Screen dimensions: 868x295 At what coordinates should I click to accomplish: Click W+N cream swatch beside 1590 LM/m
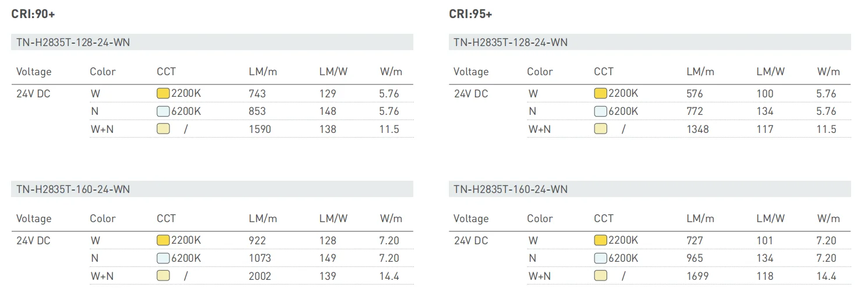point(163,129)
